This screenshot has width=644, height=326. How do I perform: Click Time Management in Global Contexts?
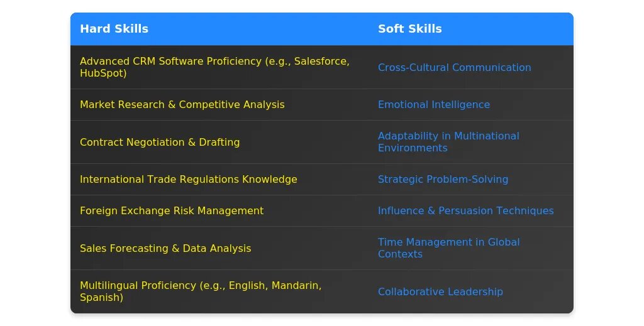click(448, 248)
